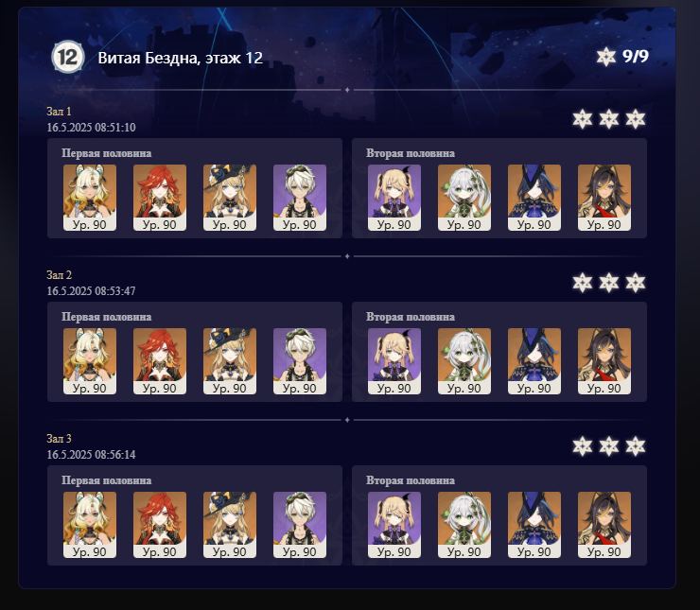Click the middle star of Зал 3
Viewport: 700px width, 610px height.
click(x=608, y=446)
